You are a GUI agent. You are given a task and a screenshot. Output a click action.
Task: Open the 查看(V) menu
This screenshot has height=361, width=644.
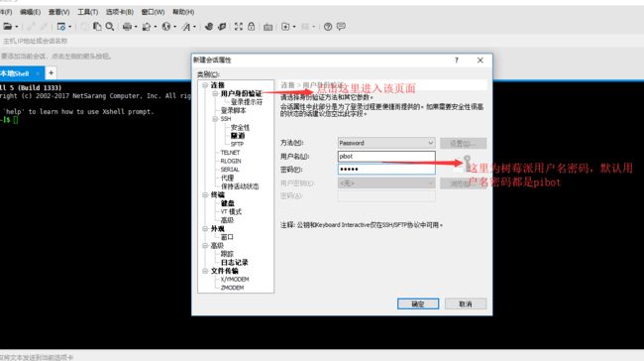click(x=58, y=12)
